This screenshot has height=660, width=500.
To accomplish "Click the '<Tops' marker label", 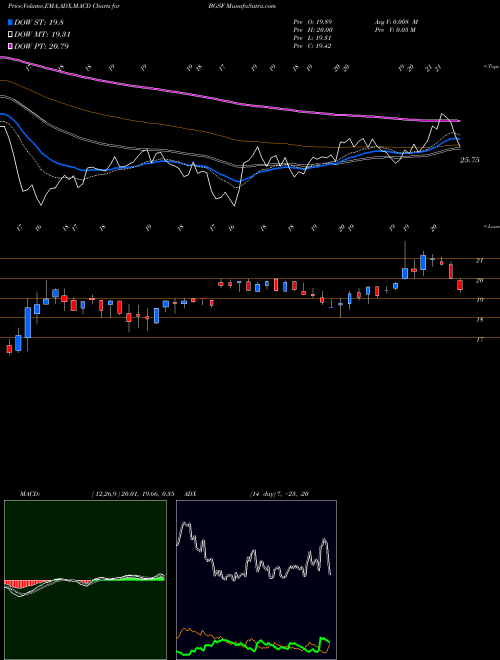I will [x=491, y=67].
